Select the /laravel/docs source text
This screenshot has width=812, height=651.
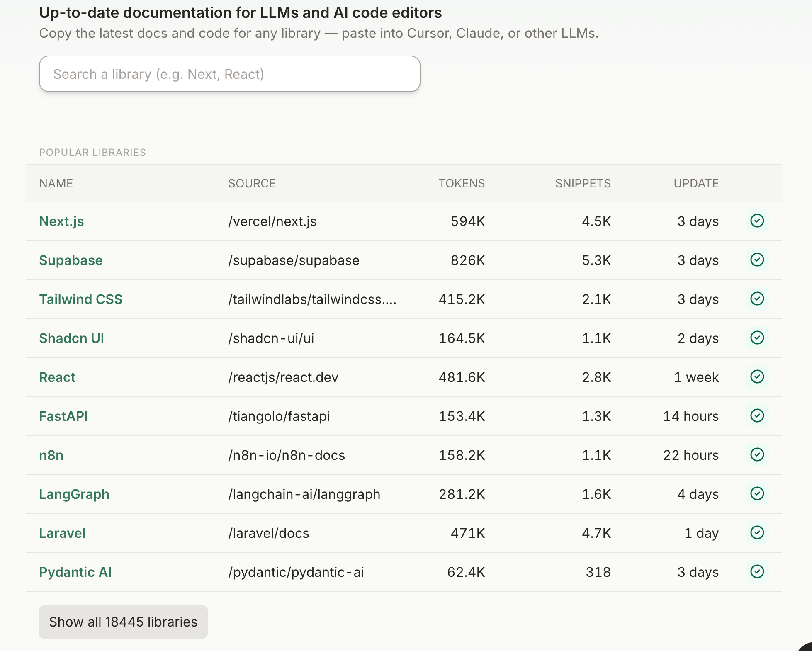click(269, 533)
